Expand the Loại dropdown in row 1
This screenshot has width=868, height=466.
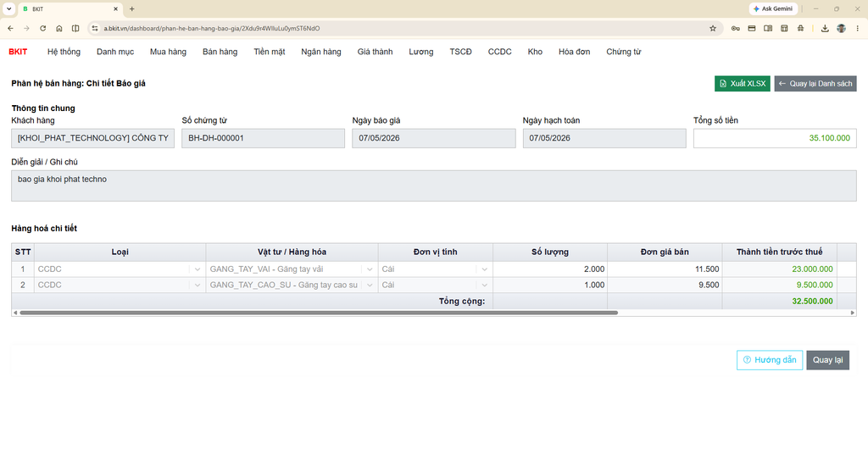pos(197,269)
